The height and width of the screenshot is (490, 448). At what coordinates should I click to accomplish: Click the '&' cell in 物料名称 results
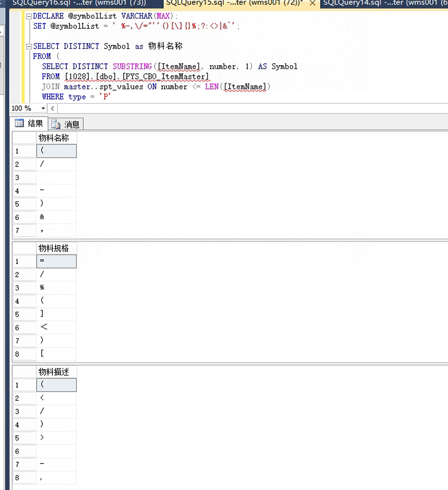56,217
